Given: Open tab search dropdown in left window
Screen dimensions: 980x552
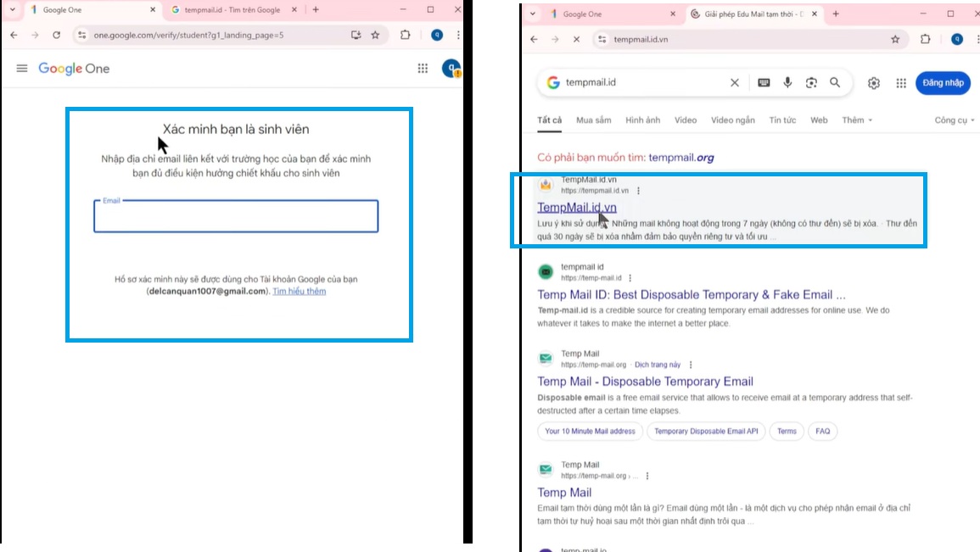Looking at the screenshot, I should tap(13, 9).
